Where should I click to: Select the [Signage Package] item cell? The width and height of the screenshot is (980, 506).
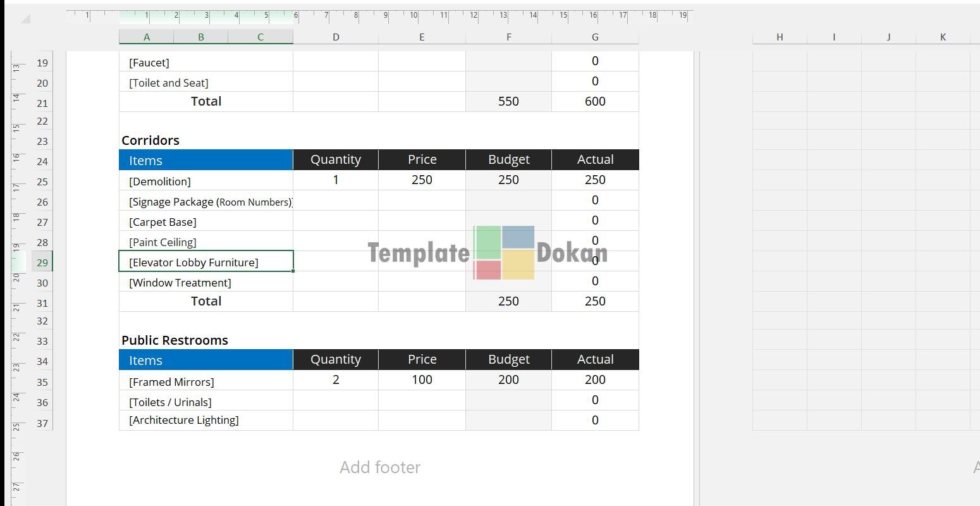(x=205, y=202)
